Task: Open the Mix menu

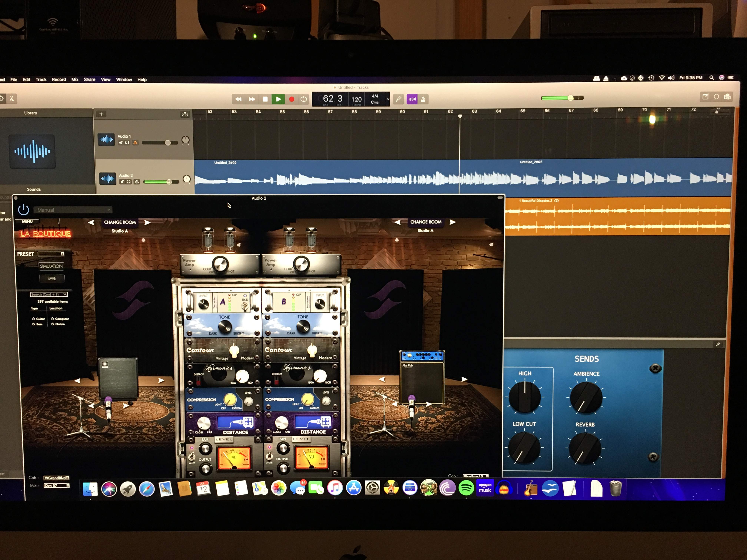Action: (x=75, y=80)
